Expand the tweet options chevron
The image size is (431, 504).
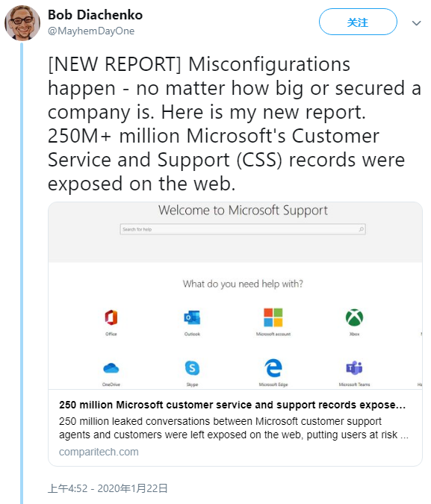[417, 23]
